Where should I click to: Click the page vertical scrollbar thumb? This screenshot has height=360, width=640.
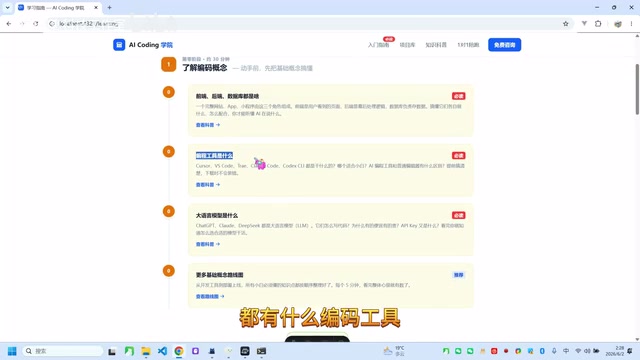(637, 89)
